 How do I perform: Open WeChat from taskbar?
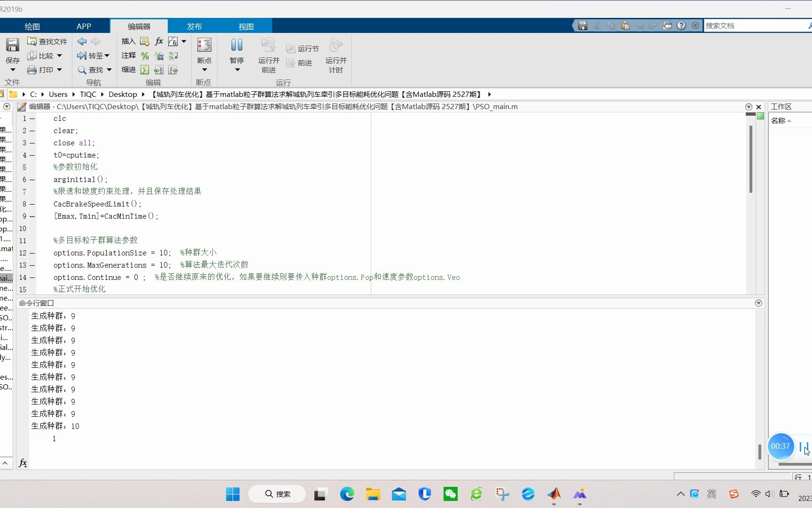[x=450, y=494]
